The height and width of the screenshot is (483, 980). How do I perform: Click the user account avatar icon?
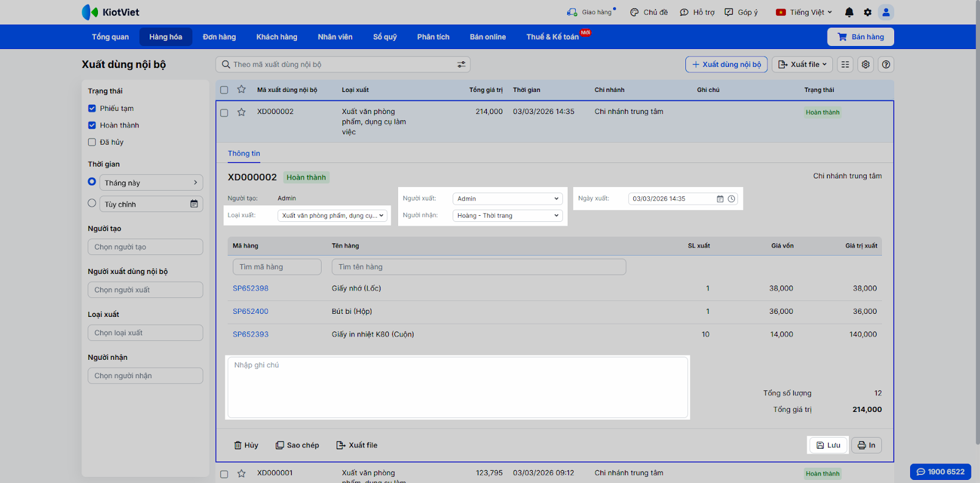point(886,12)
